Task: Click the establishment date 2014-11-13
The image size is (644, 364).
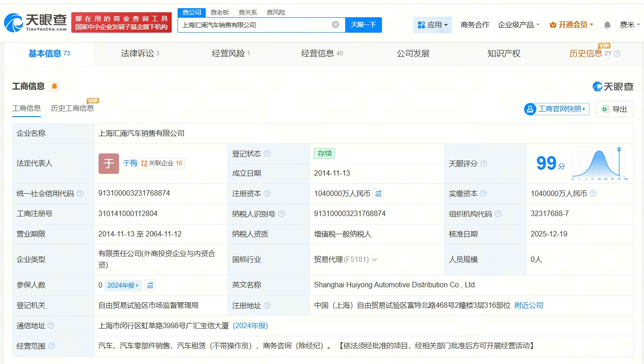Action: click(x=332, y=173)
